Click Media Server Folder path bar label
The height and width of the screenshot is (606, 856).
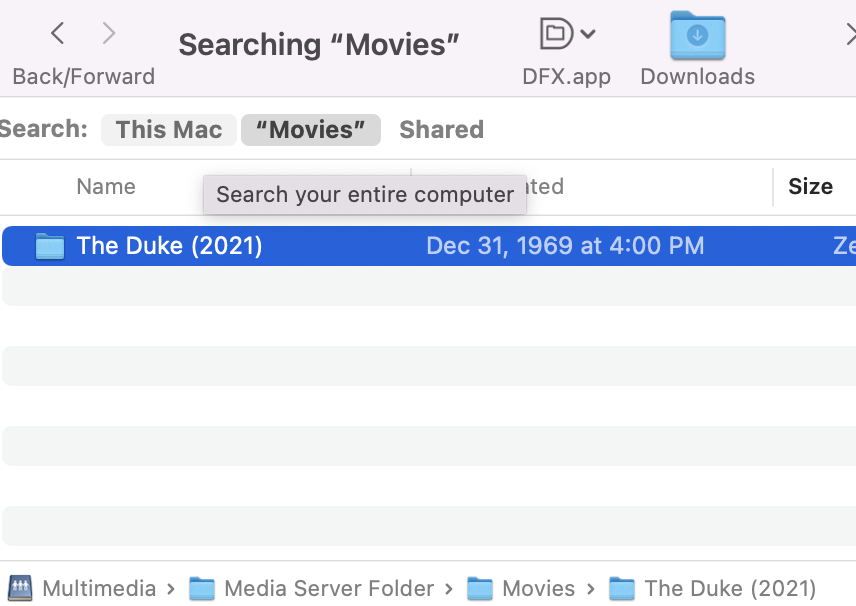pyautogui.click(x=329, y=589)
